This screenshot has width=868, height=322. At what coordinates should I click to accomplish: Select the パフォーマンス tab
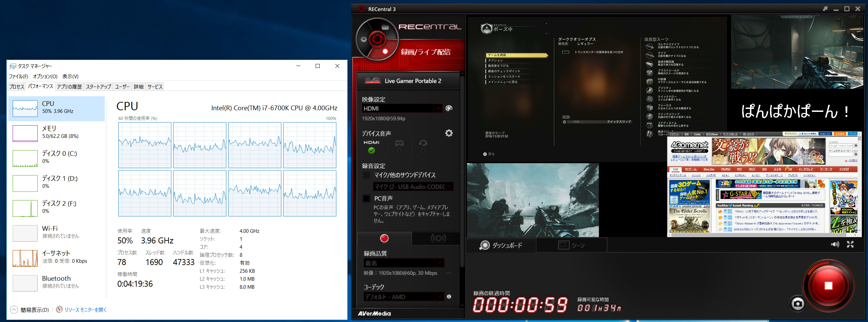click(x=40, y=87)
